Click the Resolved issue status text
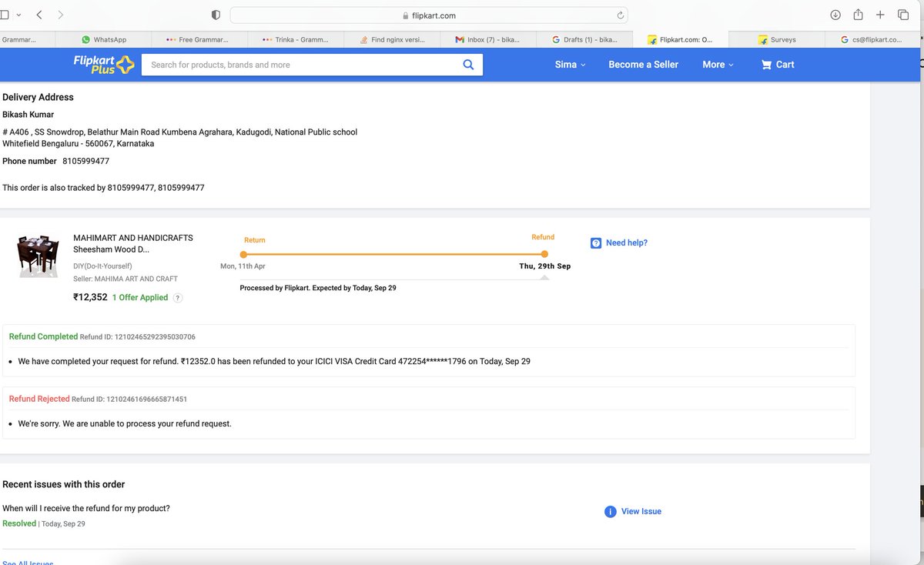 coord(19,523)
